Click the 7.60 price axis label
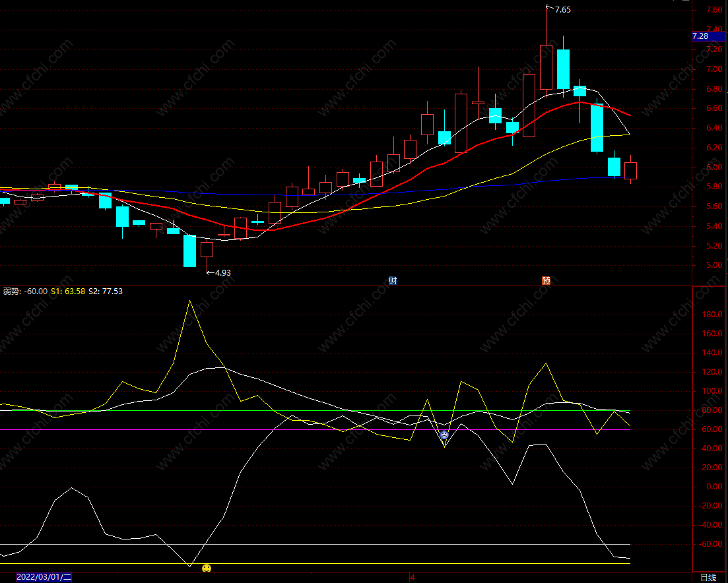This screenshot has height=583, width=728. click(714, 10)
